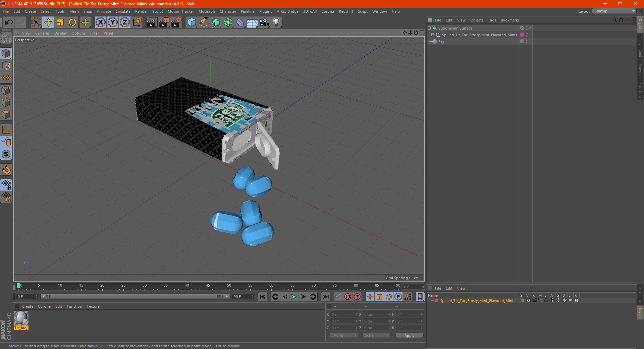Toggle the Y axis lock

pos(113,22)
